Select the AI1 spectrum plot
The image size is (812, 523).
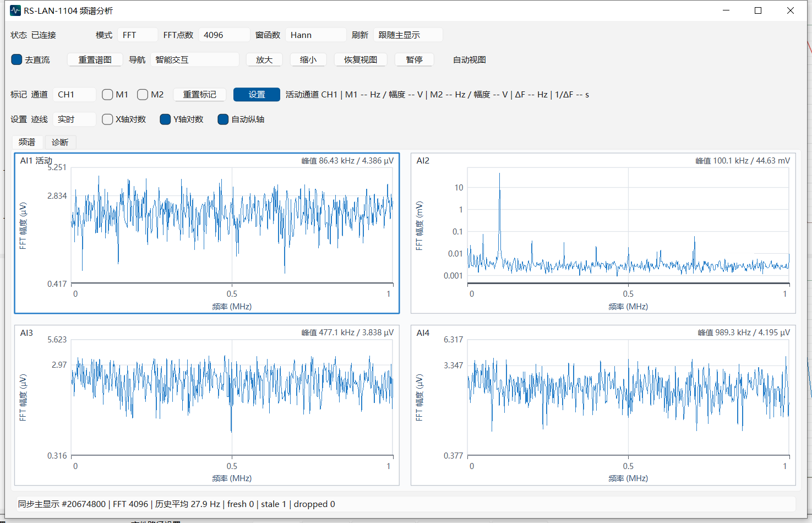coord(207,233)
